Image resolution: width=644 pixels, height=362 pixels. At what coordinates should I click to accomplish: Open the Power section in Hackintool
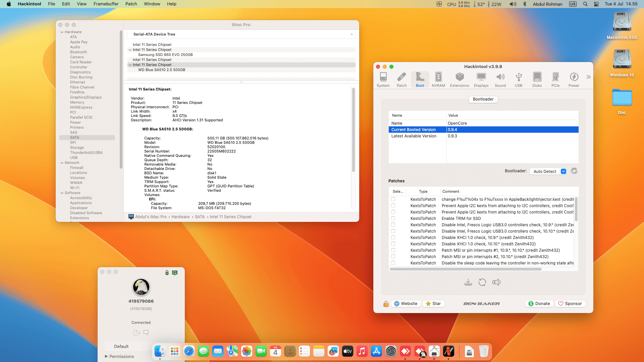pyautogui.click(x=574, y=79)
